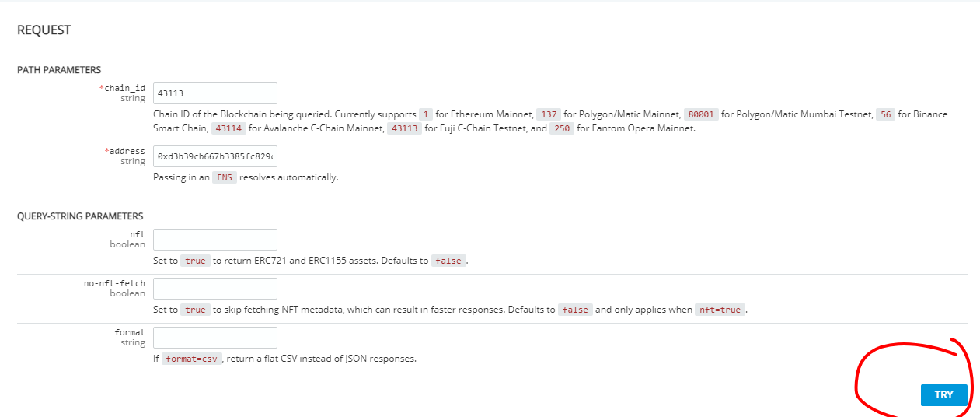Image resolution: width=980 pixels, height=417 pixels.
Task: Click the 80001 Mumbai Testnet code tag
Action: point(701,114)
